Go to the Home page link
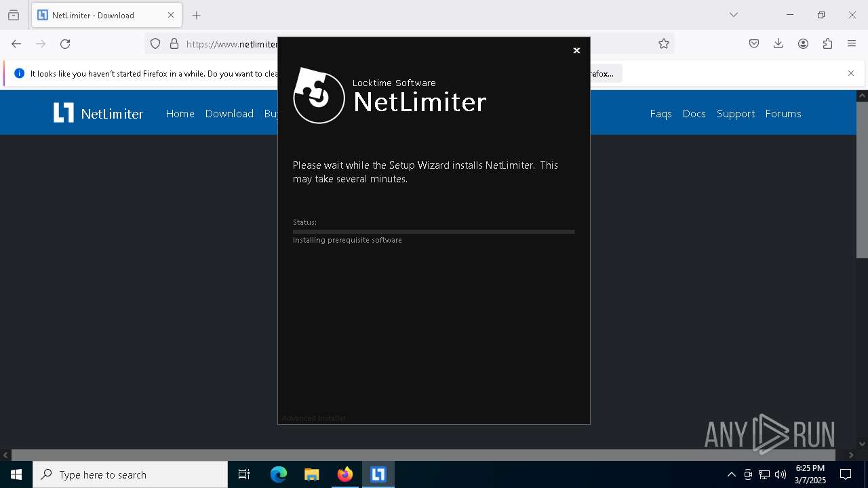The height and width of the screenshot is (488, 868). pos(180,114)
